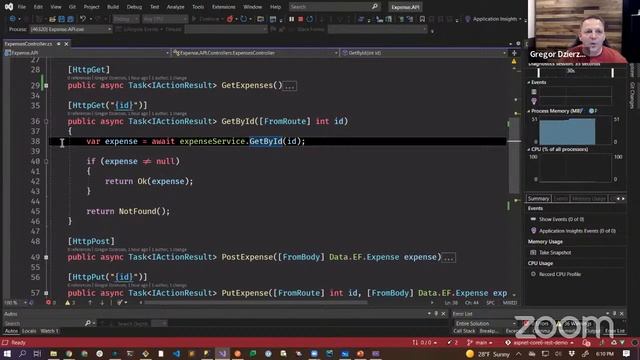Click the bookmark toolbar icon
This screenshot has height=360, width=640.
pos(422,19)
